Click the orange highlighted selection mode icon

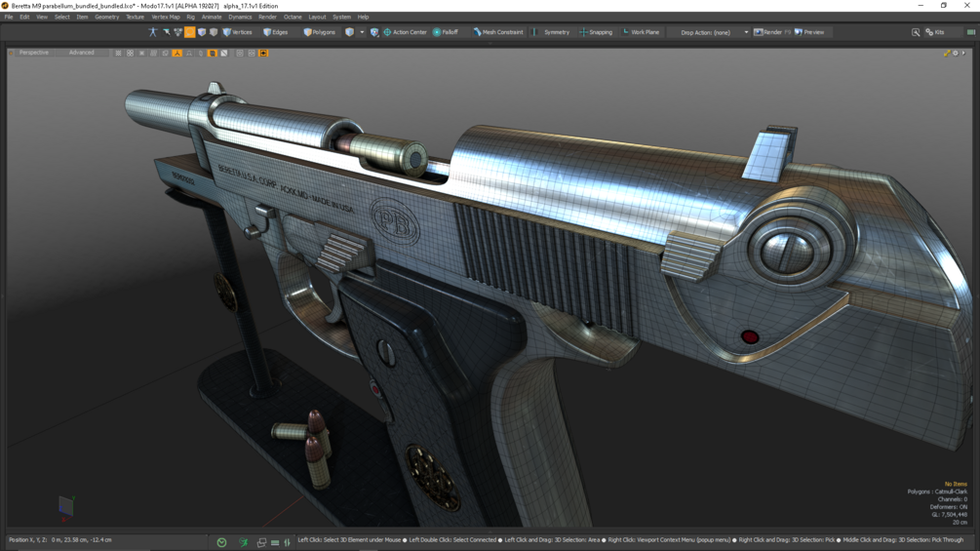pyautogui.click(x=189, y=32)
